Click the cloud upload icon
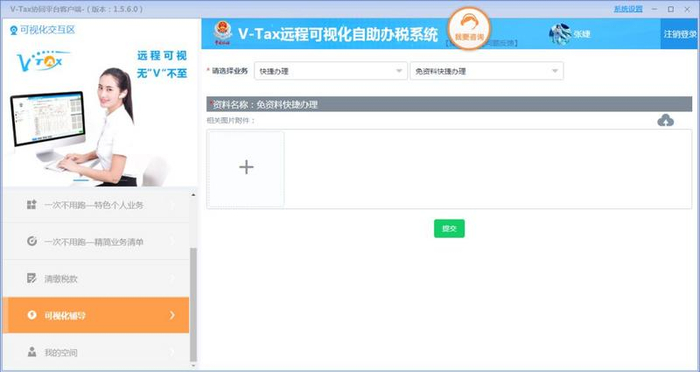 click(665, 120)
